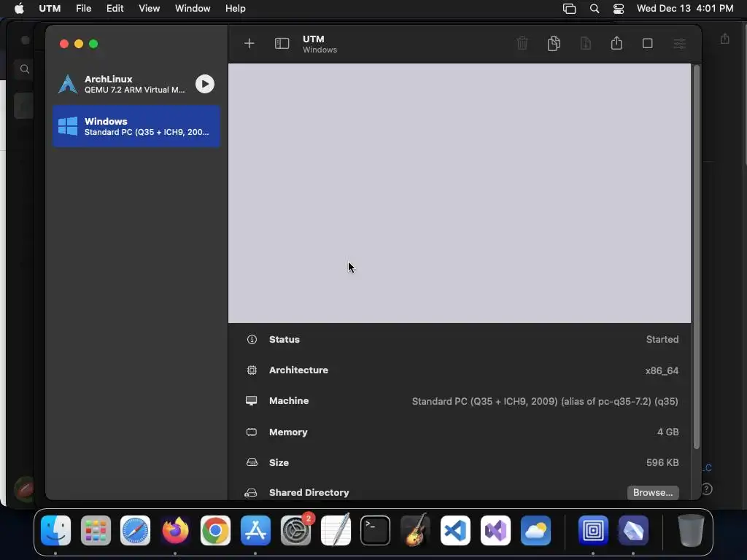
Task: Launch Google Chrome from the Dock
Action: pyautogui.click(x=215, y=531)
